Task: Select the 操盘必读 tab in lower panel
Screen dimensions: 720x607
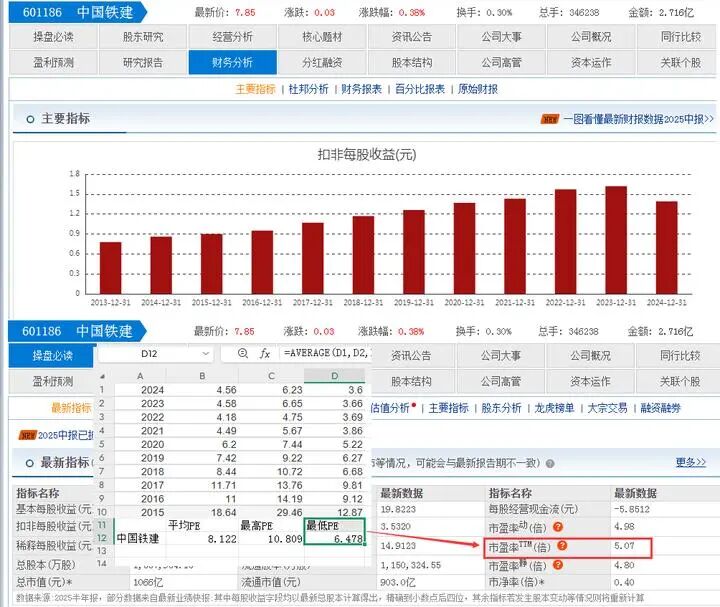Action: tap(52, 355)
